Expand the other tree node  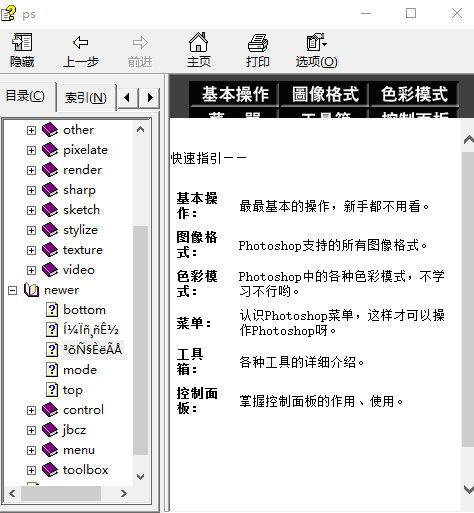pyautogui.click(x=31, y=130)
